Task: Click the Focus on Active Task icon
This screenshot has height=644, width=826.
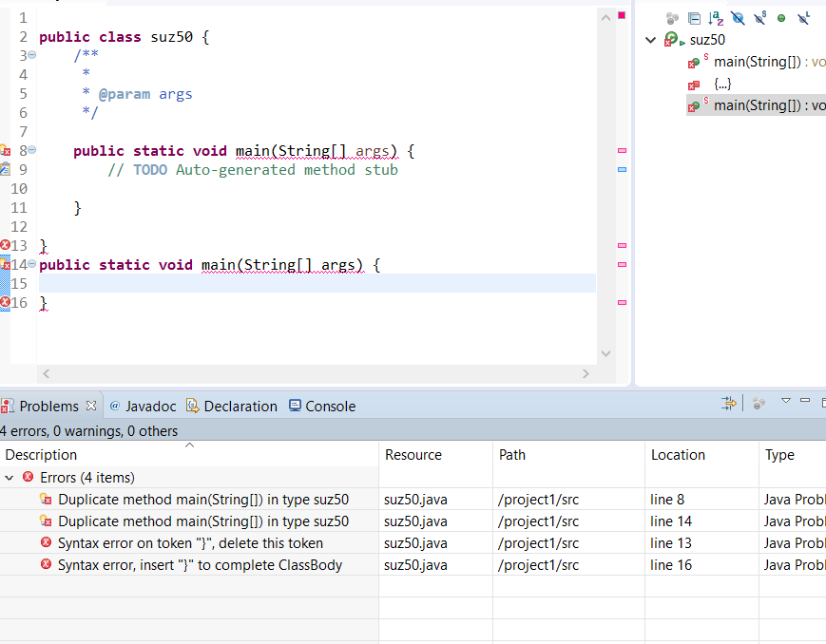Action: coord(673,18)
